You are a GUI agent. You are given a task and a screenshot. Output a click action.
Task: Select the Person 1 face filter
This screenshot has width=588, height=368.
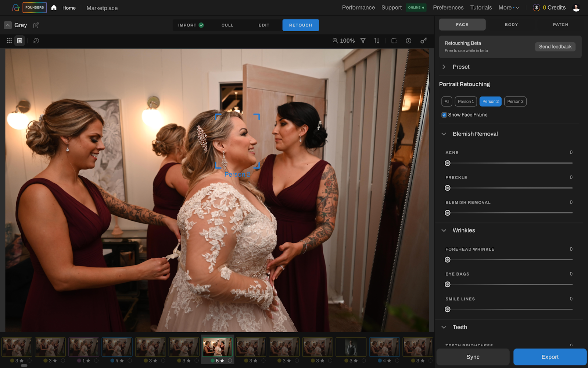(x=466, y=102)
